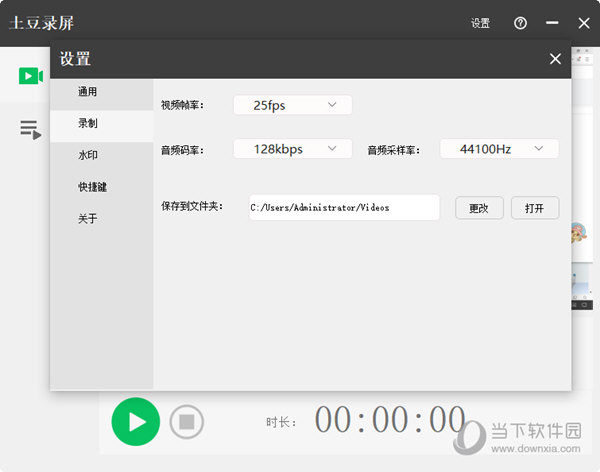Screen dimensions: 600x472
Task: Open the green video recorder icon
Action: [x=31, y=76]
